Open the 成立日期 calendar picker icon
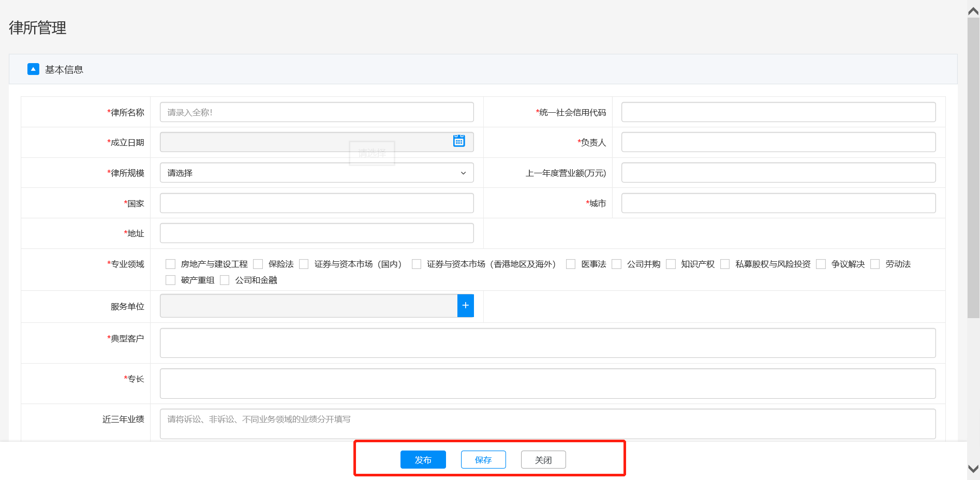 coord(459,141)
